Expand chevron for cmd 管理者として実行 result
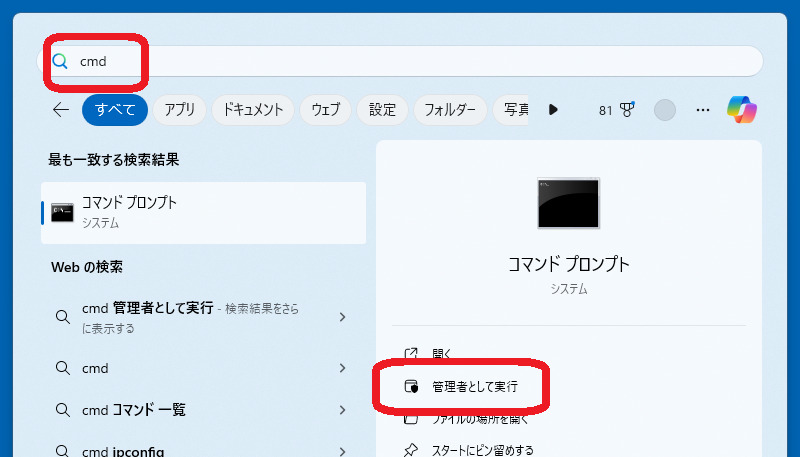 [x=342, y=317]
